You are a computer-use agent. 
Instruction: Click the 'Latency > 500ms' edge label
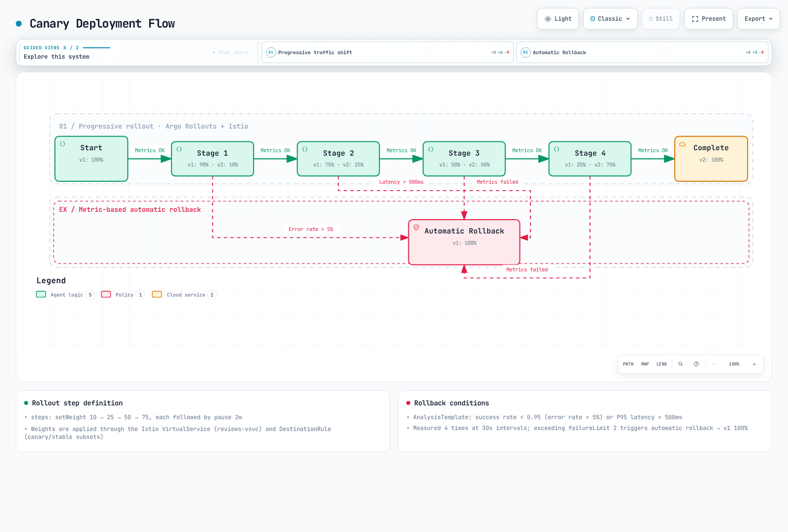[x=401, y=182]
